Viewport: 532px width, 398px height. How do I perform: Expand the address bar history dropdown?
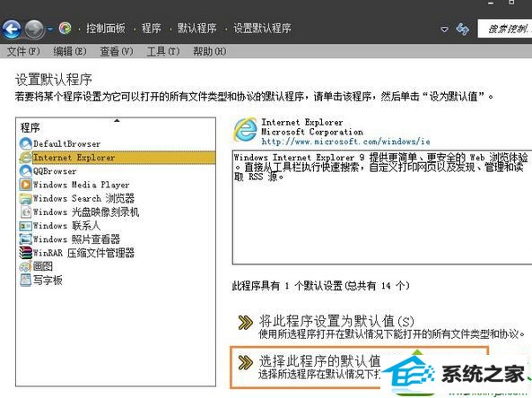tap(444, 30)
